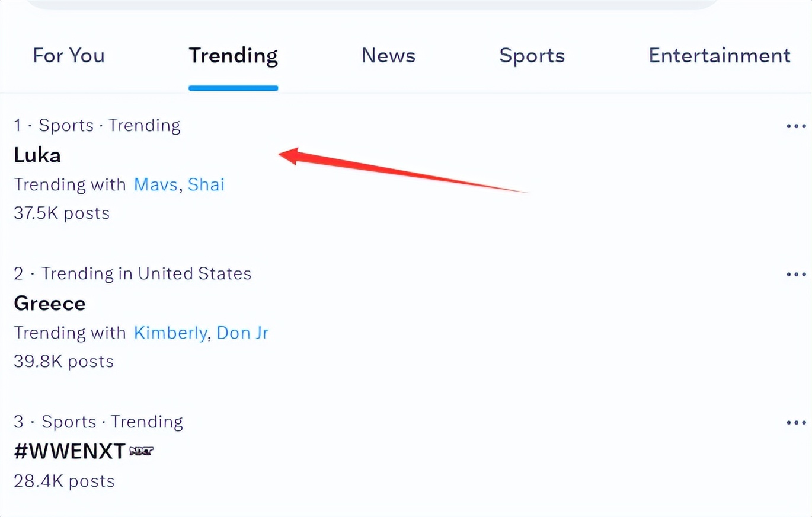Switch to the News tab
This screenshot has width=812, height=517.
(388, 56)
